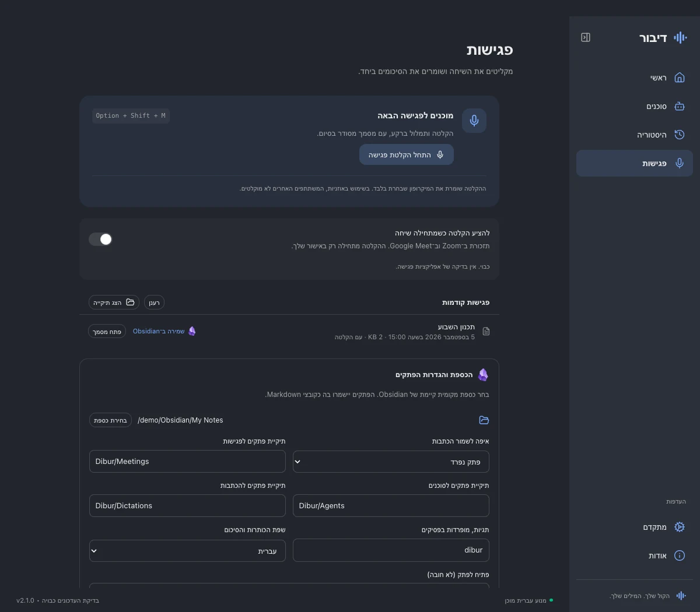Click the Dibur/Meetings folder input field
The width and height of the screenshot is (700, 612).
[187, 461]
